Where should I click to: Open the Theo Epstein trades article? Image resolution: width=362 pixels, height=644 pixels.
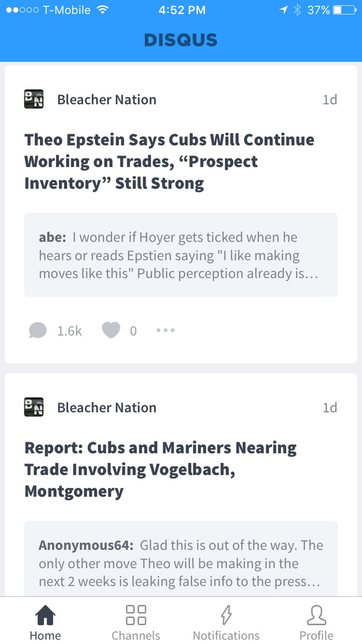(169, 161)
